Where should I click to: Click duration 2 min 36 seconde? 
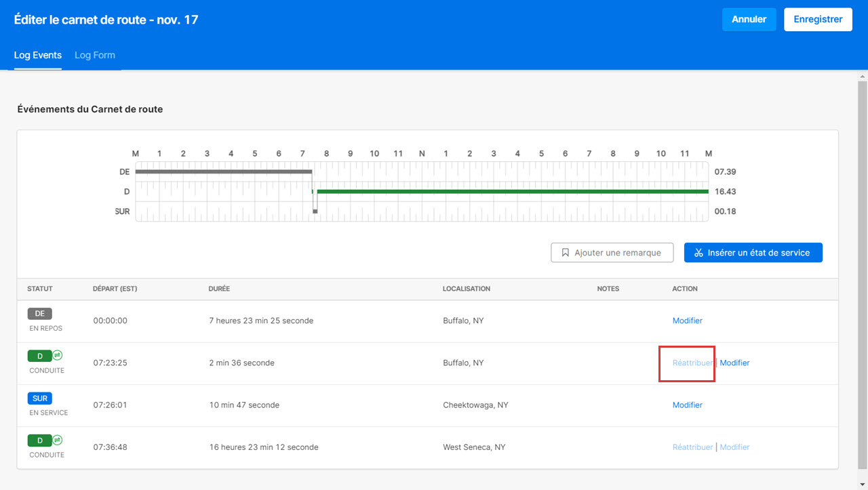coord(242,363)
